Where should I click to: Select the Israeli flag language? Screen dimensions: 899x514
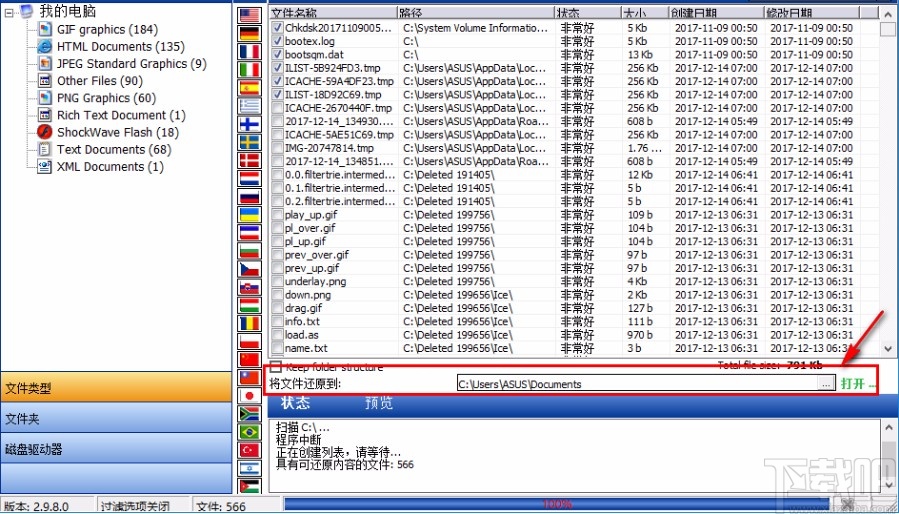(x=250, y=468)
